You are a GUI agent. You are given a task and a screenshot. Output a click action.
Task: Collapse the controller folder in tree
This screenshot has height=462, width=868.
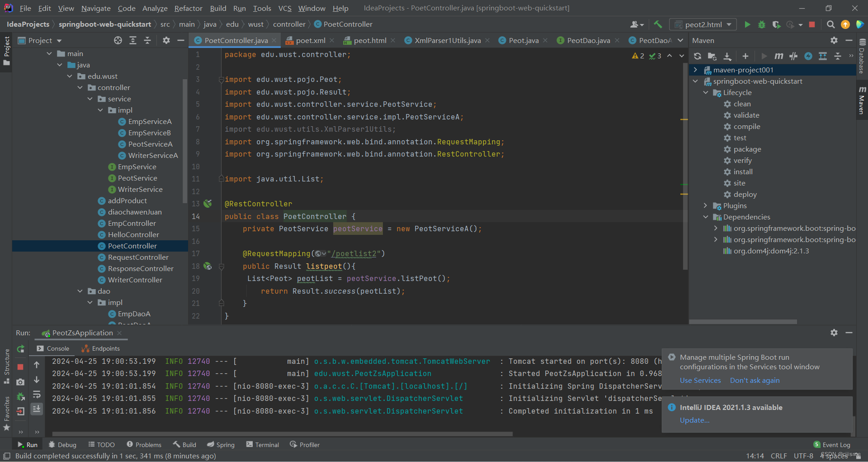[x=80, y=87]
